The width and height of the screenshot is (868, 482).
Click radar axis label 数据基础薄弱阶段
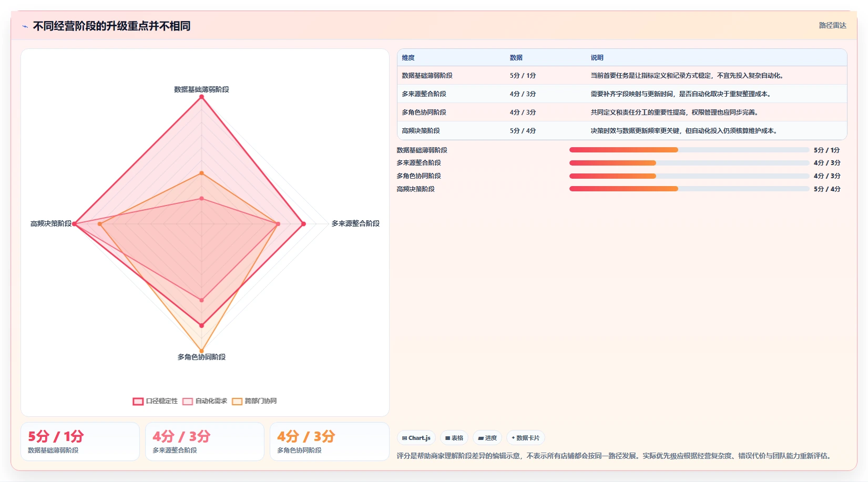click(201, 89)
